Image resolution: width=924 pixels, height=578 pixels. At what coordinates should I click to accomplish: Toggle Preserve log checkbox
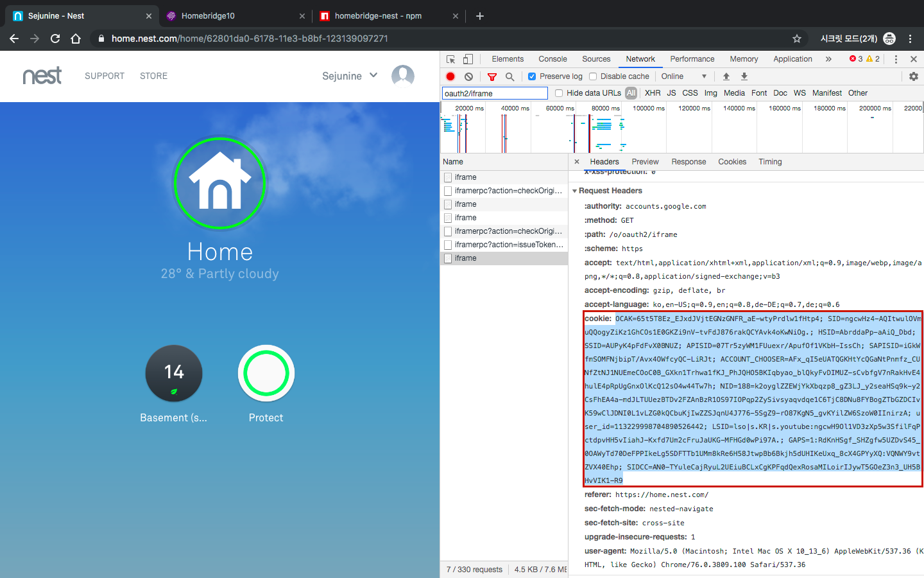click(x=532, y=76)
